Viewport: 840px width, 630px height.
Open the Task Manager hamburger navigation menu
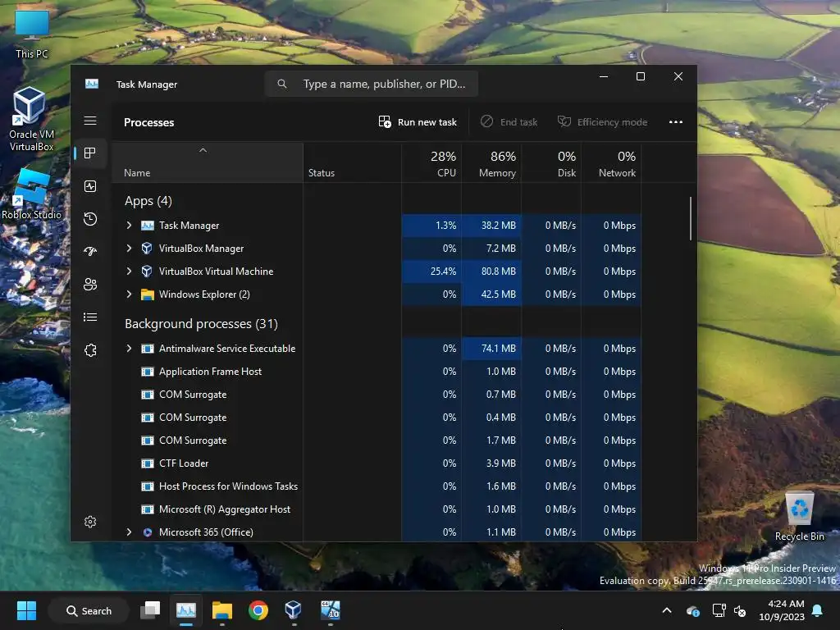90,121
